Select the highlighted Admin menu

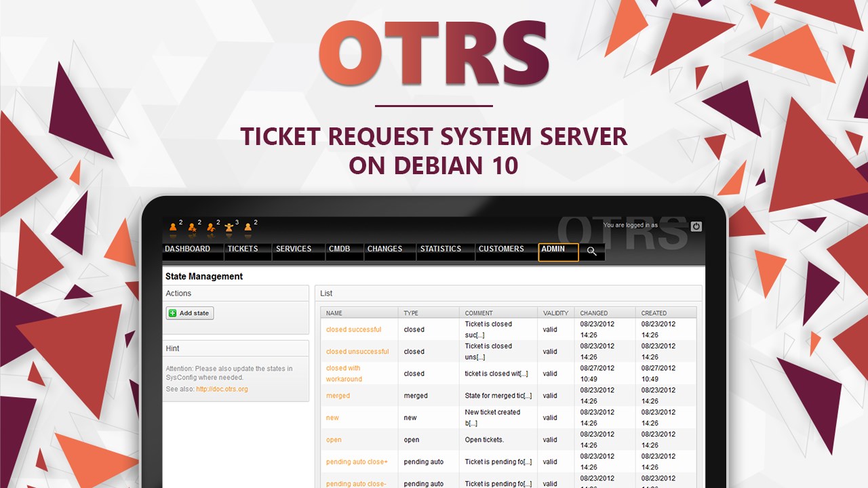click(x=558, y=252)
